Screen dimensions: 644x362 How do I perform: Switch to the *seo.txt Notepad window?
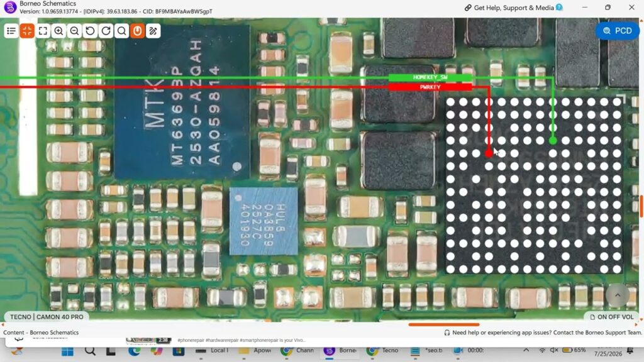[x=426, y=351]
